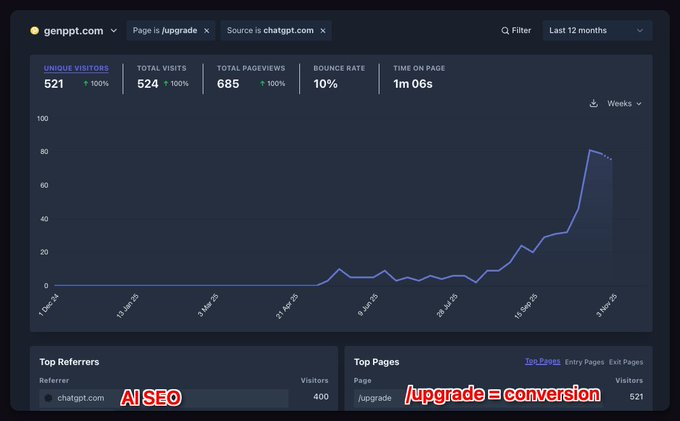Switch to the Entry Pages tab
The width and height of the screenshot is (680, 421).
584,362
